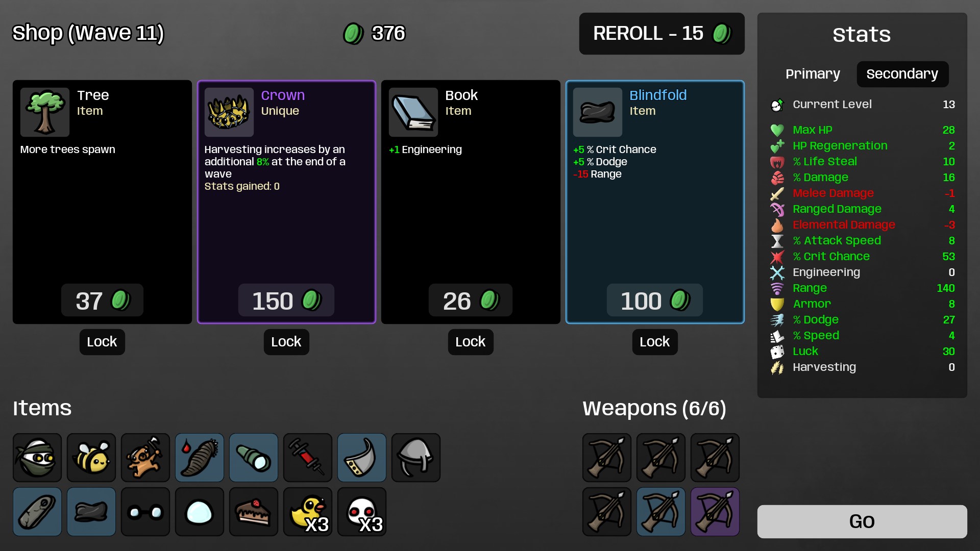Switch to the Secondary stats tab
This screenshot has height=551, width=980.
(902, 74)
